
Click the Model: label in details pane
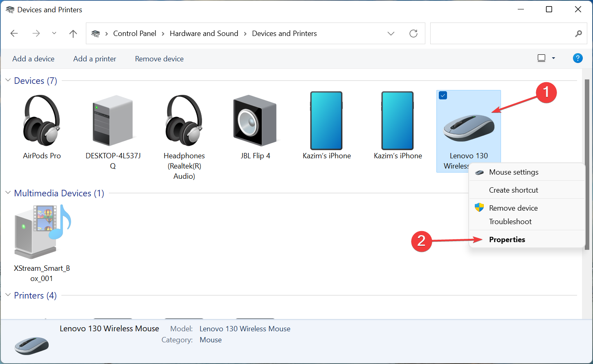pyautogui.click(x=182, y=329)
